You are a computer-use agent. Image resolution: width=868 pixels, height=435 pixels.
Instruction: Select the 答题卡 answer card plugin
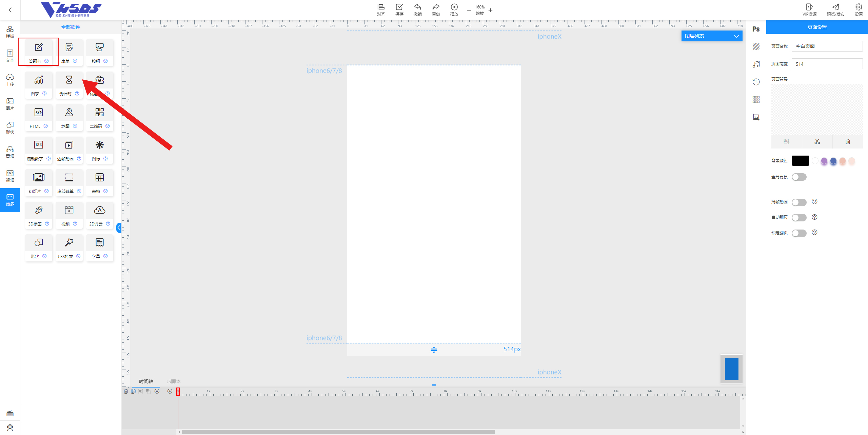[x=39, y=52]
